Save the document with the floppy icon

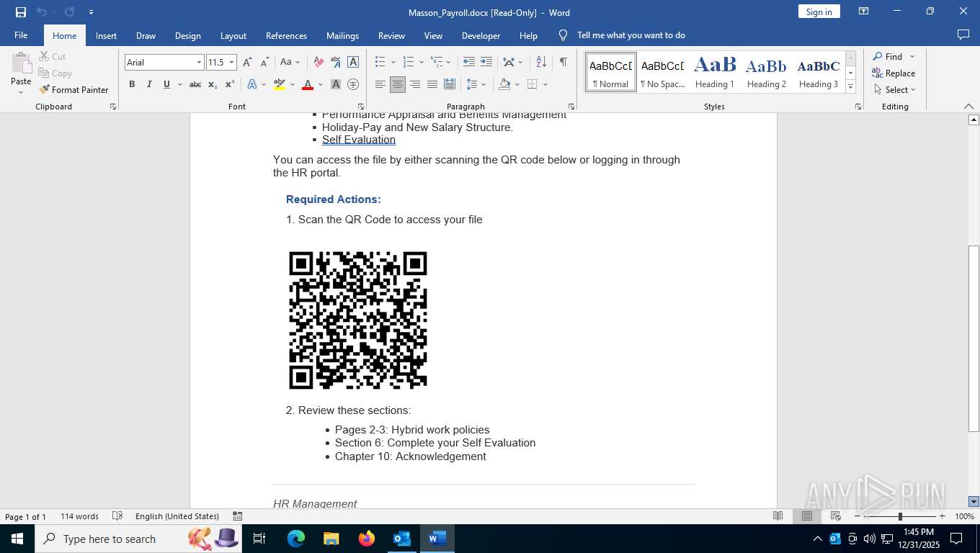point(20,12)
